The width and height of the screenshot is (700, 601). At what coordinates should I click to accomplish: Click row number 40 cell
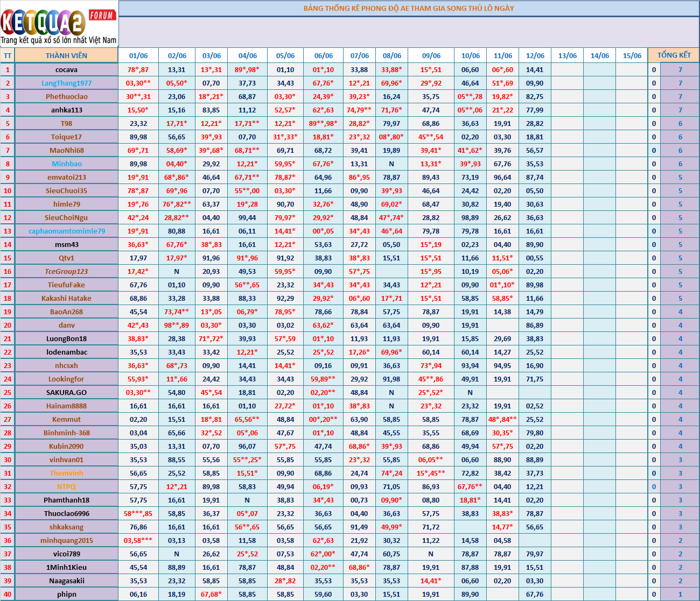8,595
